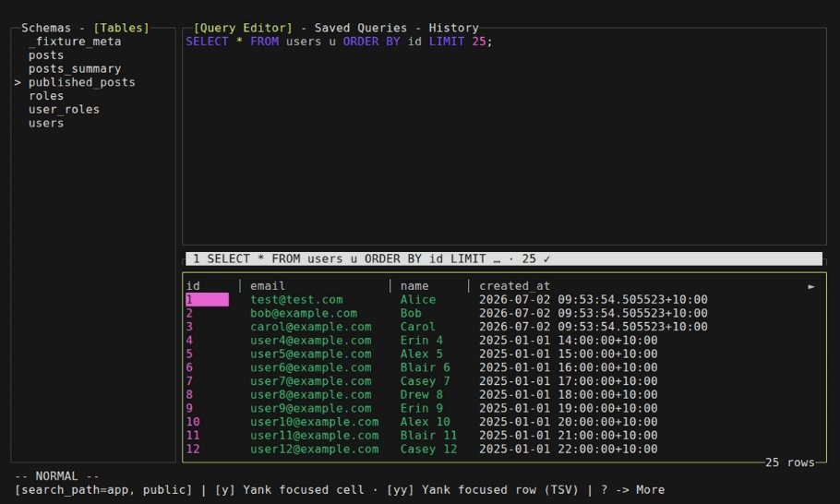Viewport: 840px width, 504px height.
Task: Select the posts table
Action: tap(46, 55)
